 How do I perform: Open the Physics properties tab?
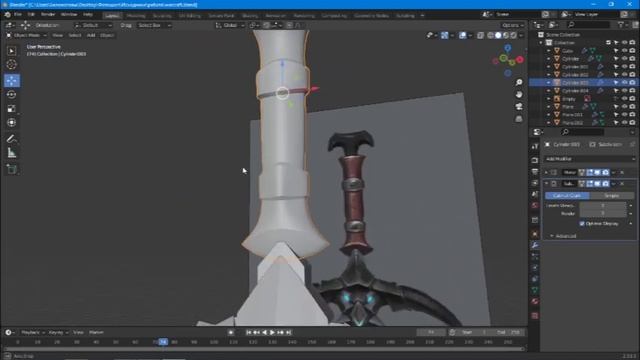(x=535, y=268)
